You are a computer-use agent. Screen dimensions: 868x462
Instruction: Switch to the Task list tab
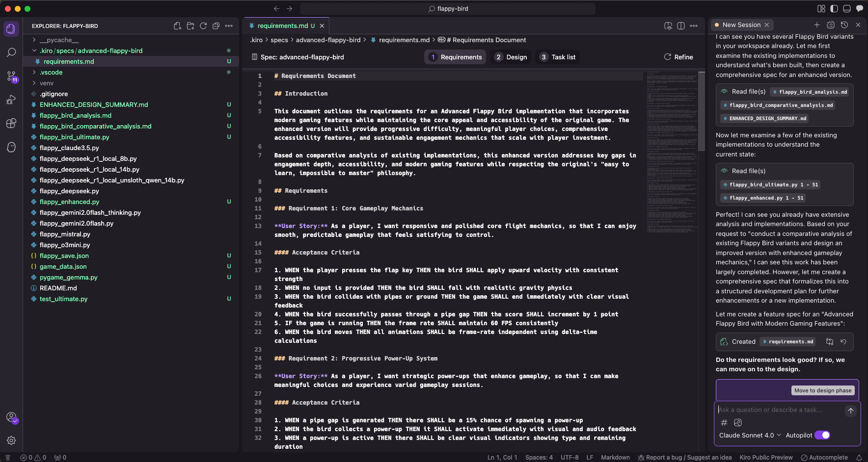click(x=557, y=57)
